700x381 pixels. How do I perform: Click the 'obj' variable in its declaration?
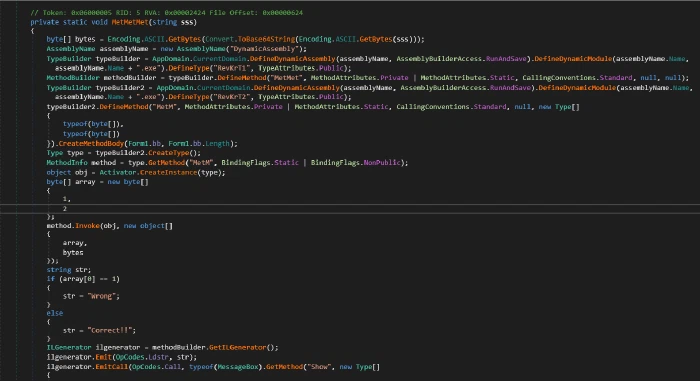81,172
